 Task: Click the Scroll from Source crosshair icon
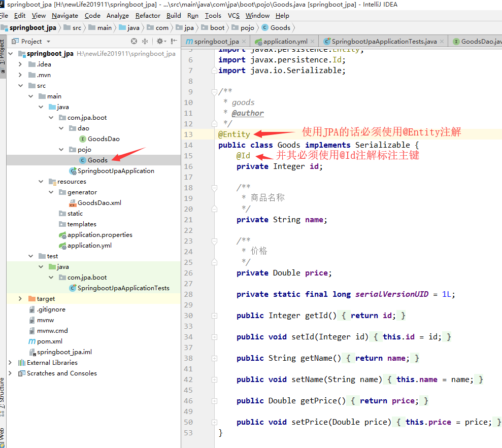133,42
